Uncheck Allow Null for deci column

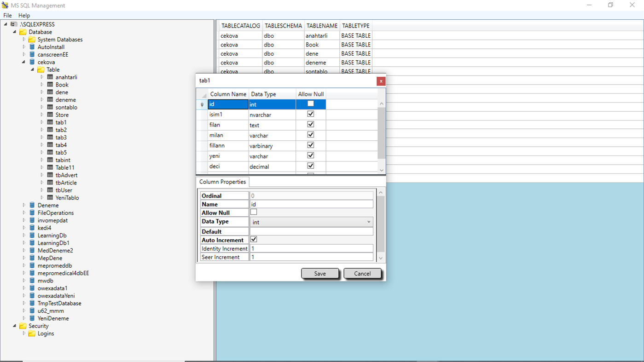[311, 166]
